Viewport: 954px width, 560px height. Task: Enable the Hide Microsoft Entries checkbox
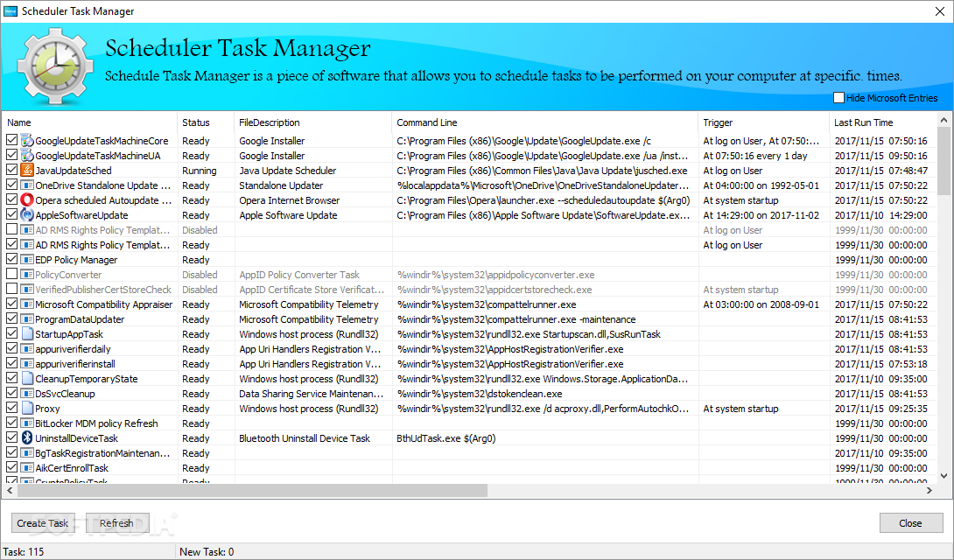838,98
